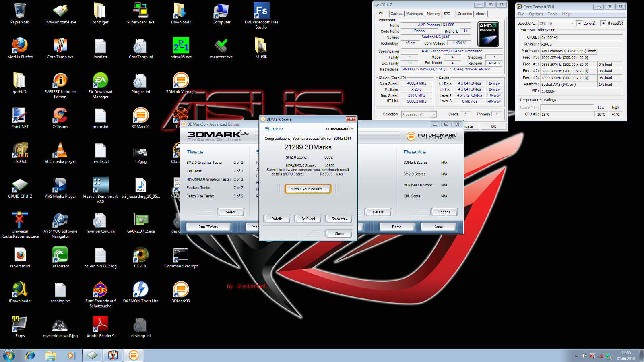Open 3DMark03 desktop shortcut

(181, 292)
